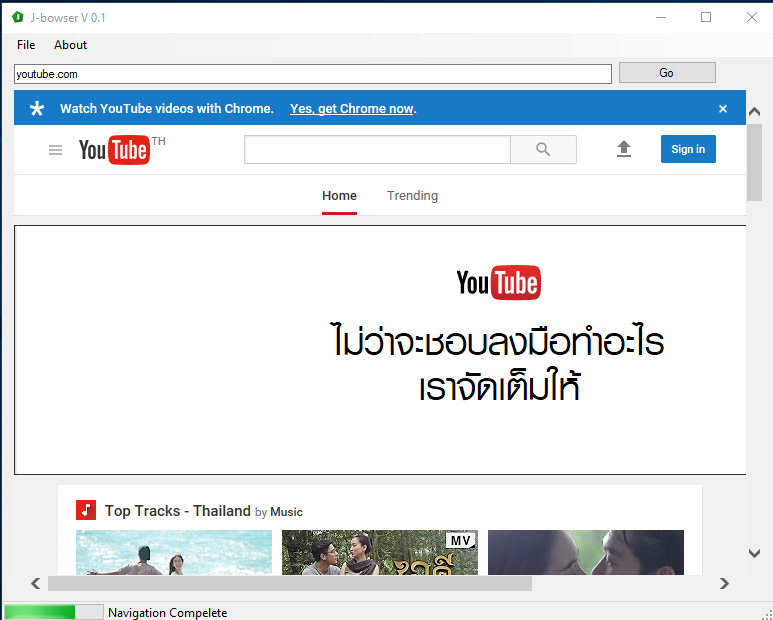Maximize the J-bowser window
This screenshot has width=773, height=620.
706,17
